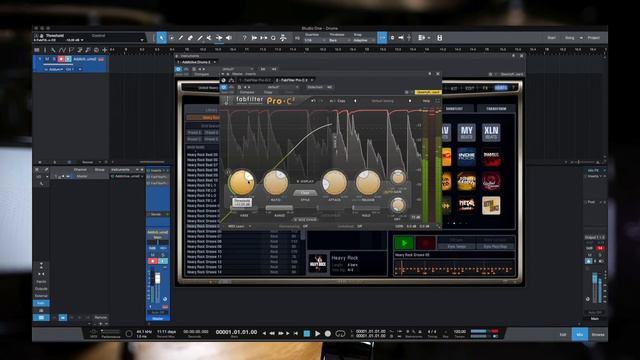Open the MY Beats library in Addictive Drums
The image size is (640, 360).
[x=467, y=132]
